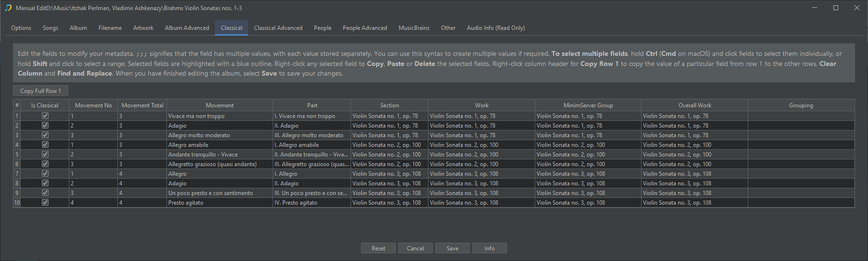This screenshot has width=868, height=261.
Task: Toggle Is Classical checkbox in row 1
Action: coord(45,116)
